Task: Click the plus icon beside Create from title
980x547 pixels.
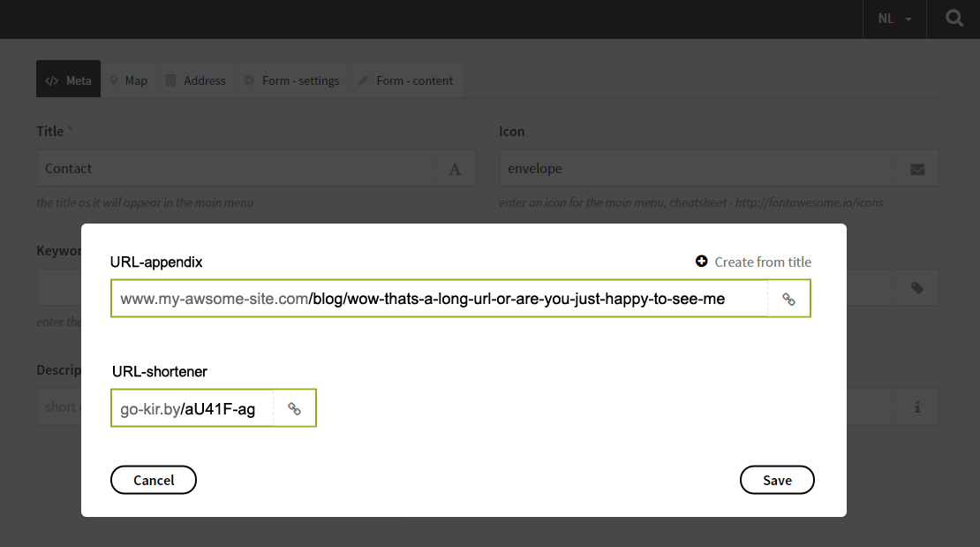Action: [702, 262]
